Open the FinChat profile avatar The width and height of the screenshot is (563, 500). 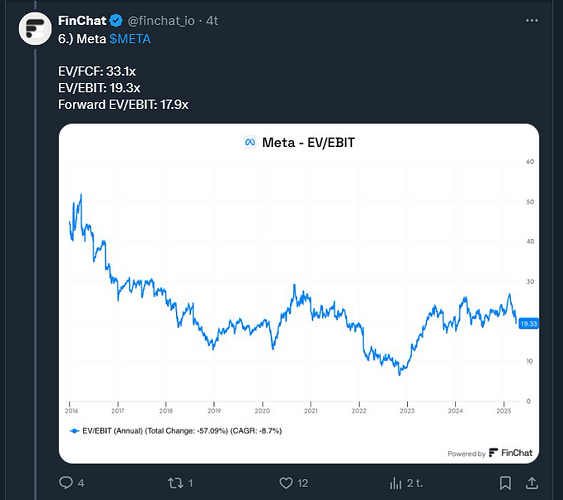pos(35,29)
